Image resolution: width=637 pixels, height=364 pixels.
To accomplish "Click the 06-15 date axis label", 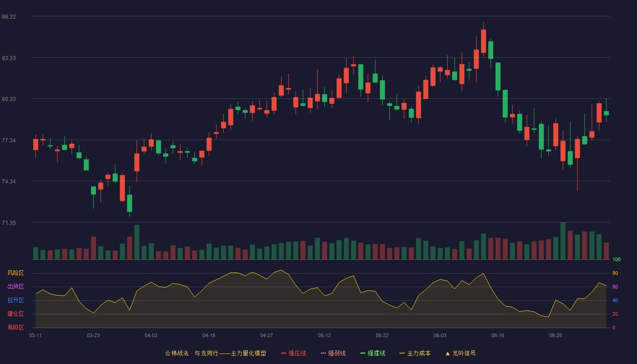I will pyautogui.click(x=498, y=335).
